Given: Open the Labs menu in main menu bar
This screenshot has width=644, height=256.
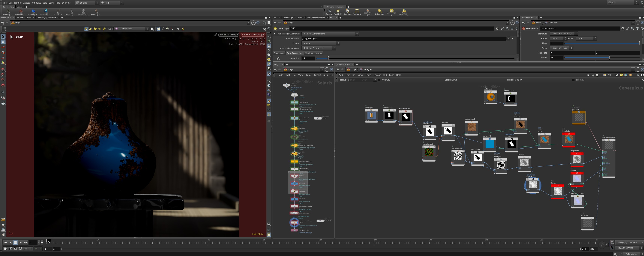Looking at the screenshot, I should pyautogui.click(x=51, y=3).
